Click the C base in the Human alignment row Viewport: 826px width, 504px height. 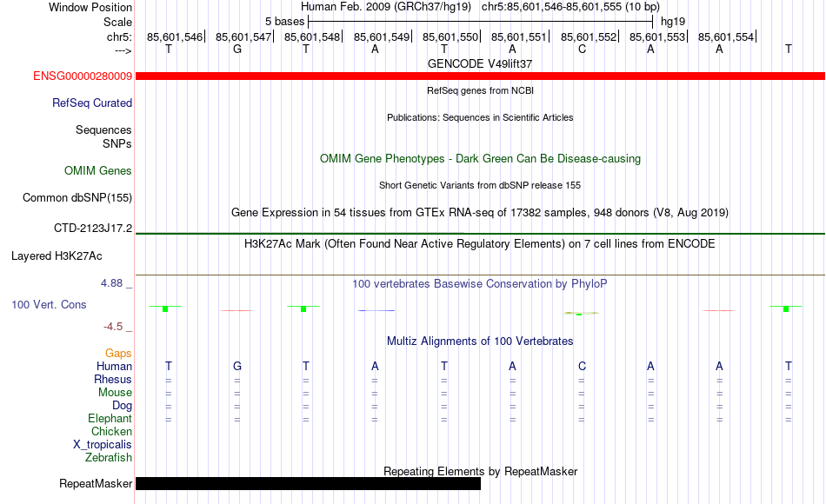coord(582,367)
